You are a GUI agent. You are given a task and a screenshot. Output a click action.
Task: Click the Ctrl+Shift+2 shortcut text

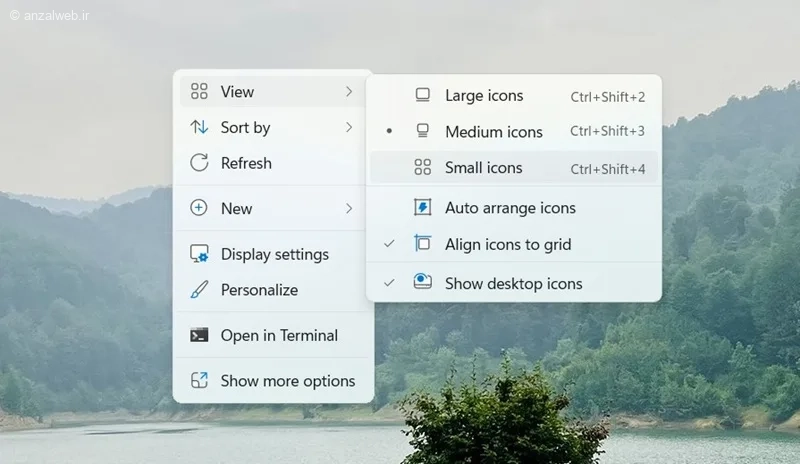click(x=608, y=96)
